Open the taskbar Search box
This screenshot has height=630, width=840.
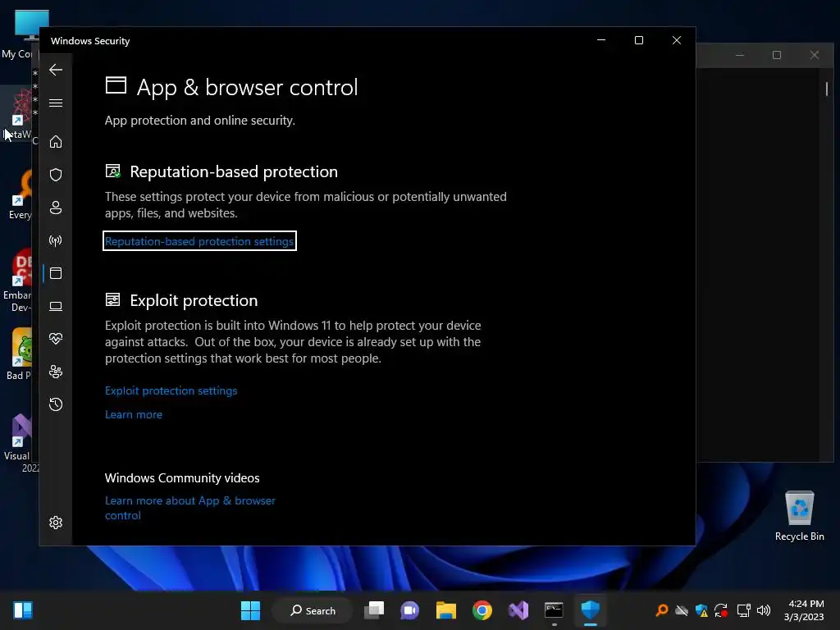(x=313, y=610)
